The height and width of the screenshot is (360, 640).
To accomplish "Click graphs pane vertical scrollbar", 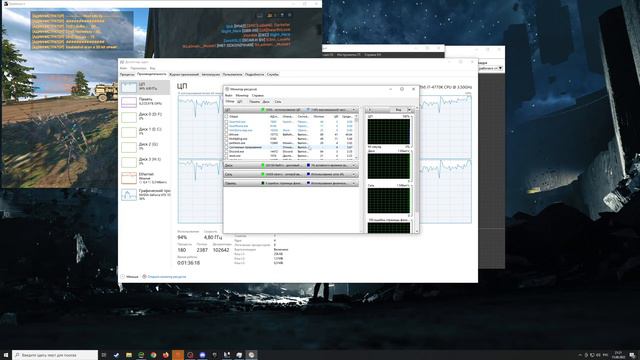I will click(x=417, y=169).
